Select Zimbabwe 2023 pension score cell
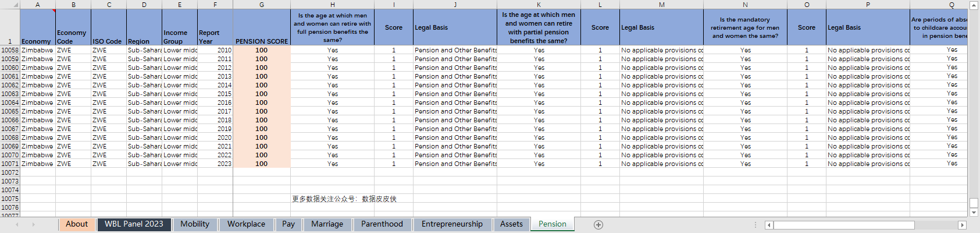This screenshot has height=233, width=980. pyautogui.click(x=262, y=164)
